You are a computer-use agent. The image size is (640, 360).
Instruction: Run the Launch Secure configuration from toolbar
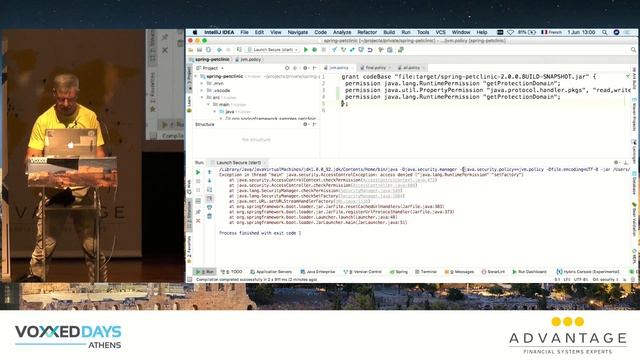[306, 50]
